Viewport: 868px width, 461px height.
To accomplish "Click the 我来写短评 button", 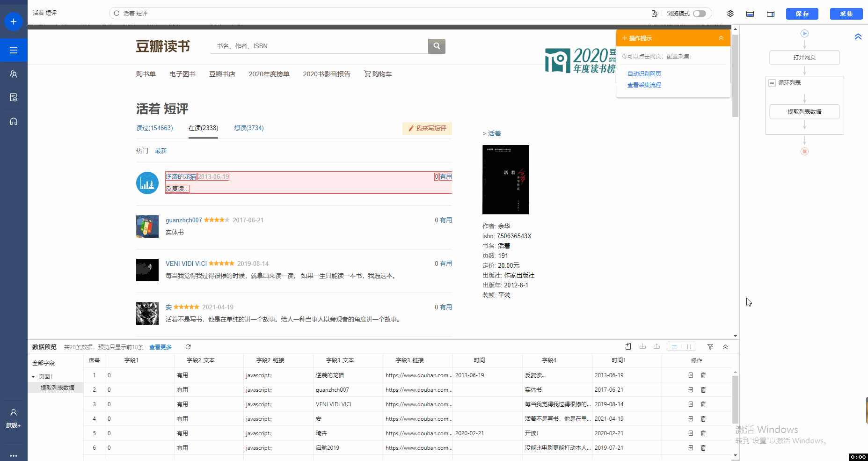I will point(427,128).
